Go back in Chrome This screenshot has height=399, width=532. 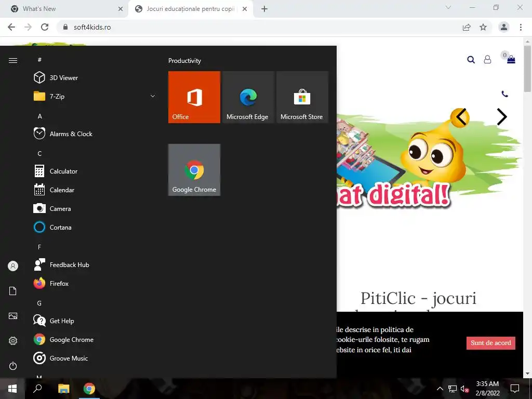pyautogui.click(x=11, y=27)
